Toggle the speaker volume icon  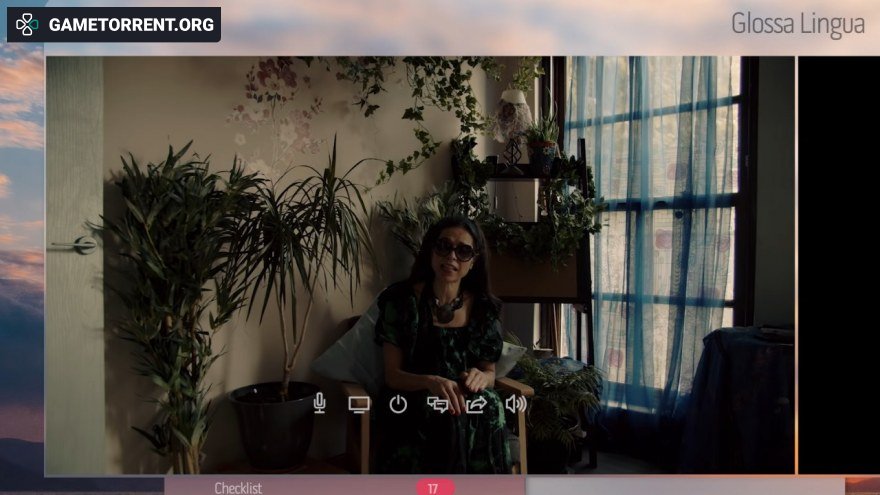[516, 404]
